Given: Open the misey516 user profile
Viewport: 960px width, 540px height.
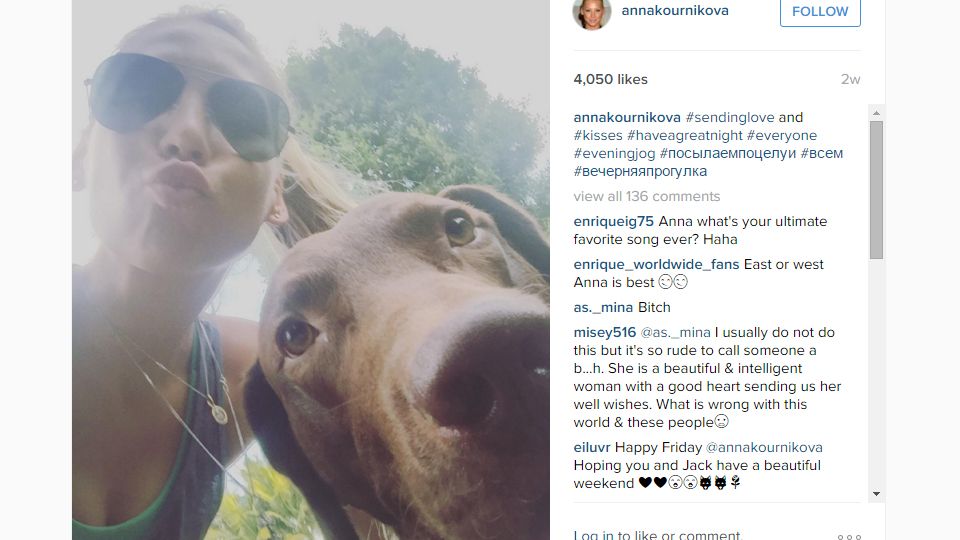Looking at the screenshot, I should 605,332.
